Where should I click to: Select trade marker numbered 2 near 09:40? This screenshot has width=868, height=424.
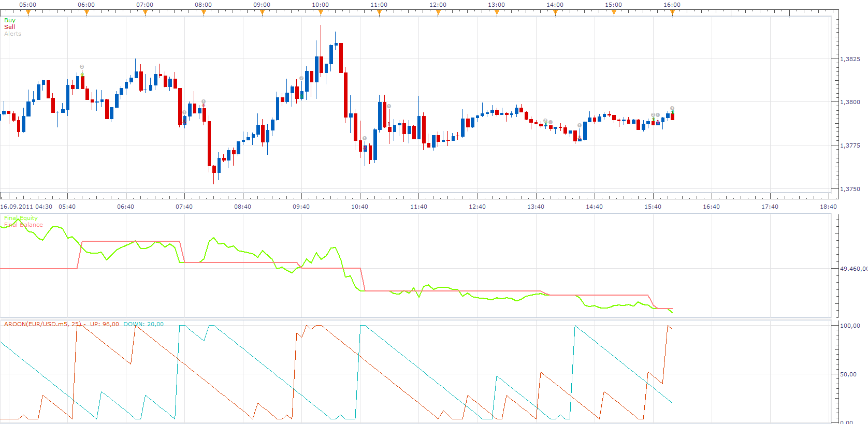pos(301,78)
